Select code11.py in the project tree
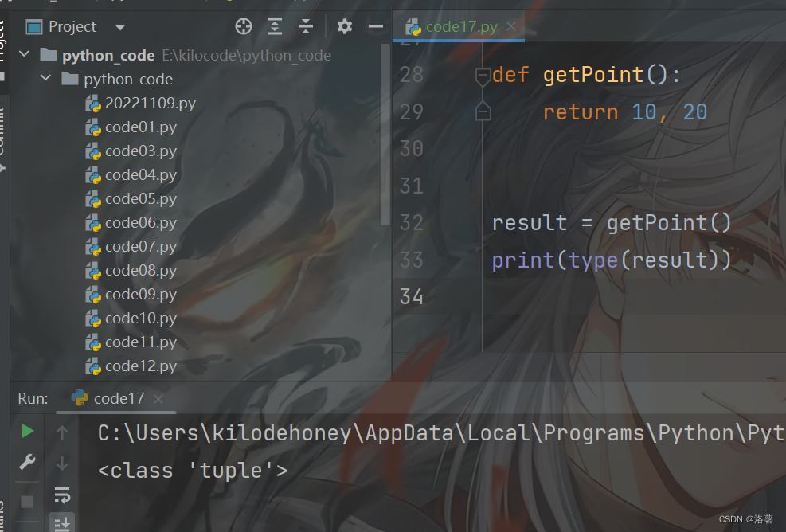Image resolution: width=786 pixels, height=532 pixels. pos(131,342)
